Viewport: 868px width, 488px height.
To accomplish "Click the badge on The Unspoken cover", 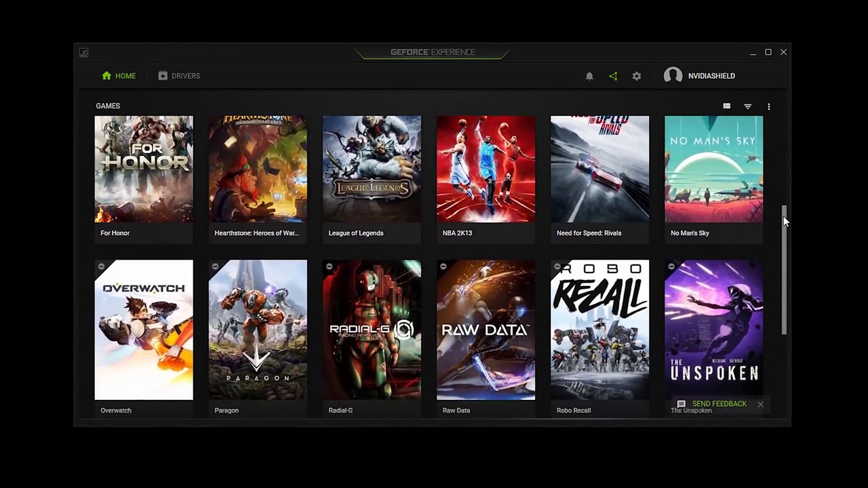I will click(671, 266).
